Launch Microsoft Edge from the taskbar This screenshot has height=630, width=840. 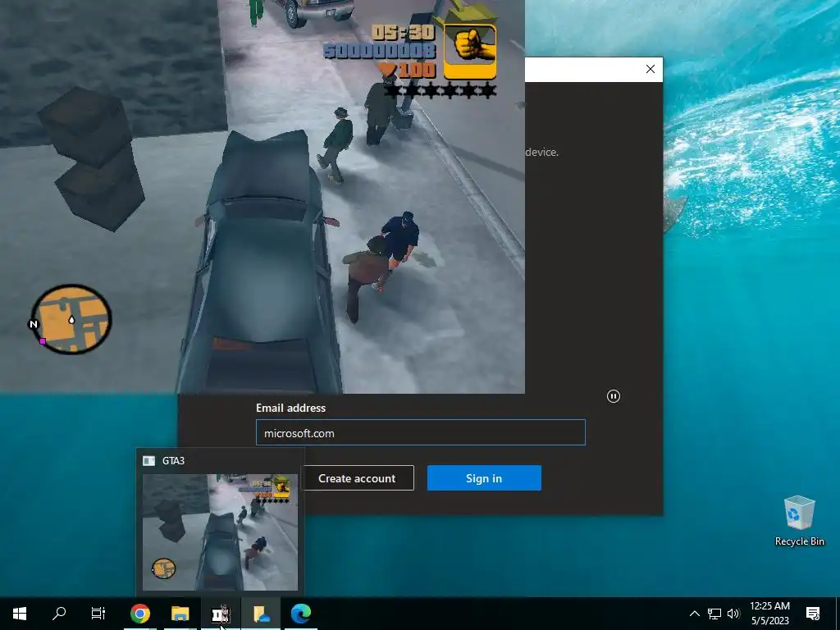click(300, 614)
